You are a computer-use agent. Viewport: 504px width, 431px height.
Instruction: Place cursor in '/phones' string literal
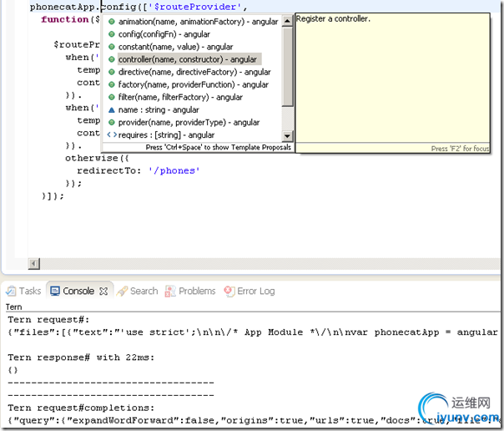(x=174, y=170)
